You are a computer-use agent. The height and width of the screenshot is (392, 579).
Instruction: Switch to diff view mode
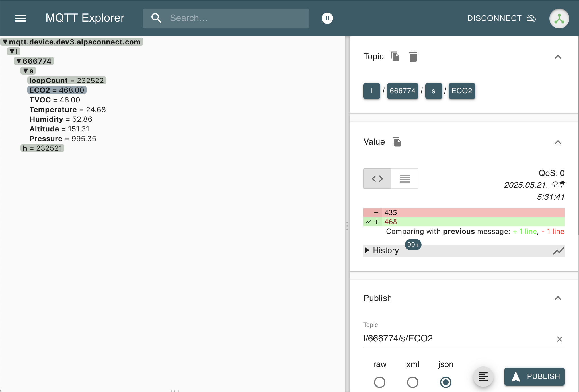coord(377,179)
